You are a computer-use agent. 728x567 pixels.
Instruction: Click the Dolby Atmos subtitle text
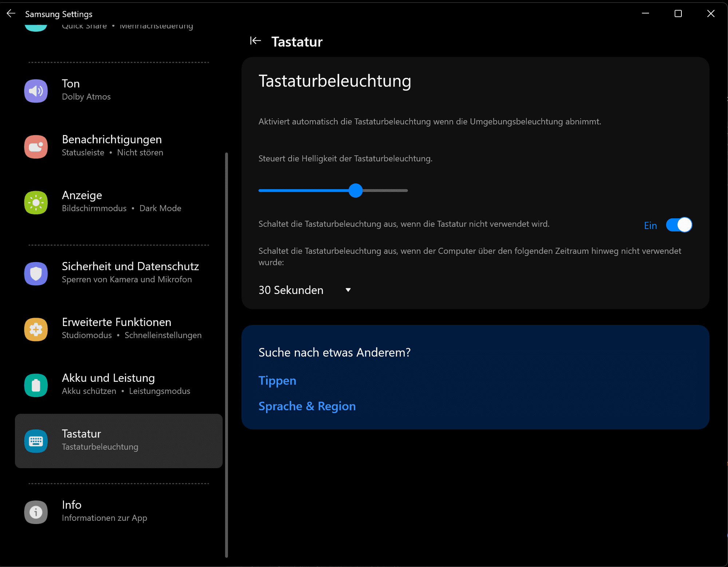tap(86, 97)
